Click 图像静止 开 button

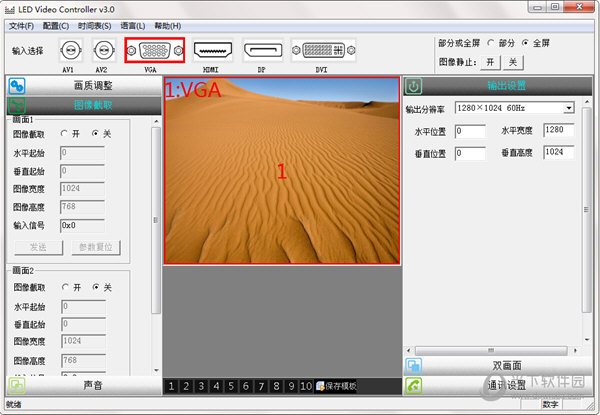tap(490, 62)
